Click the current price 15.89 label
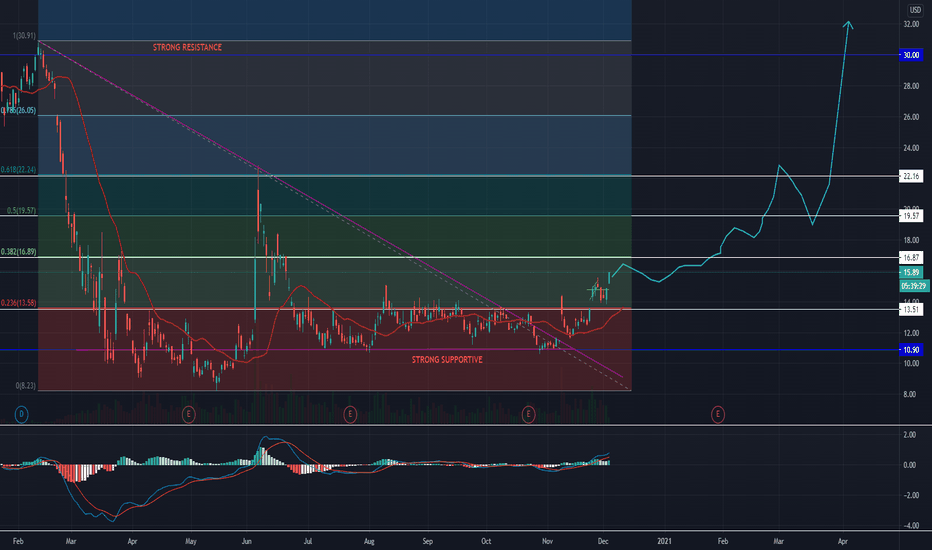The image size is (932, 550). pos(911,272)
